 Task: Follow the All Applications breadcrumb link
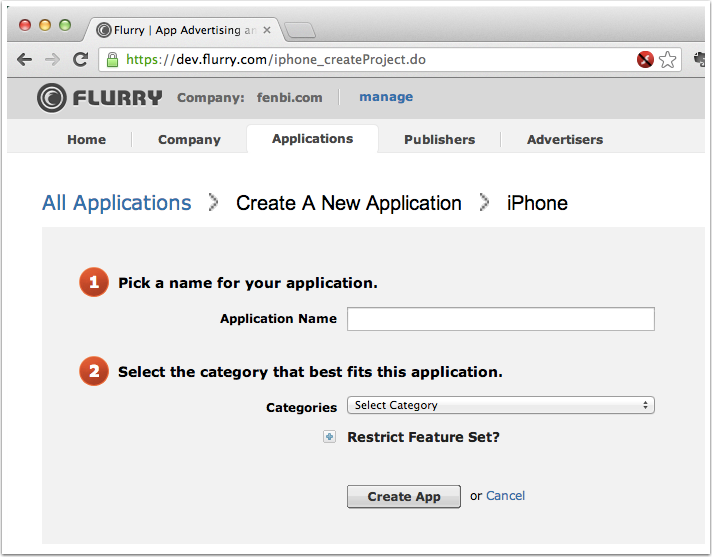pos(116,203)
